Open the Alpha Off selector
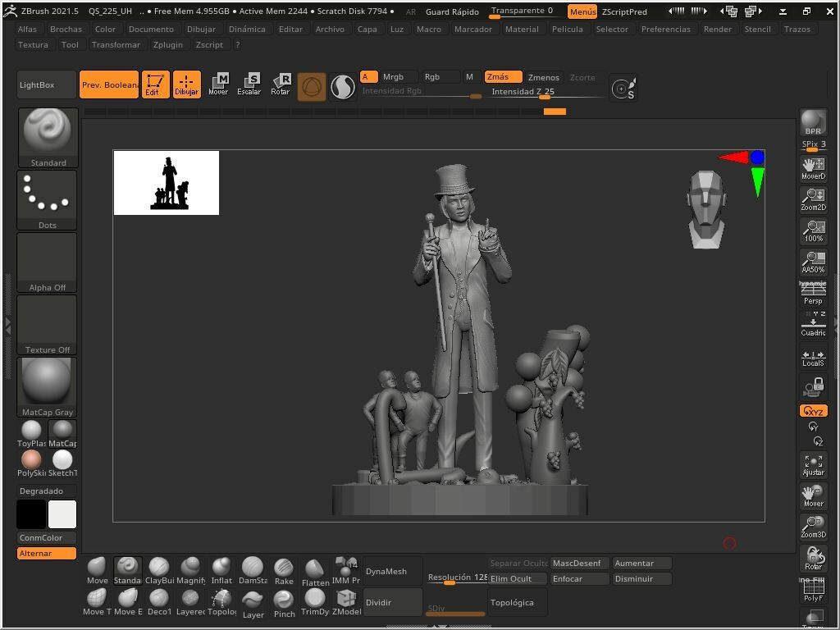The width and height of the screenshot is (840, 630). pyautogui.click(x=47, y=262)
